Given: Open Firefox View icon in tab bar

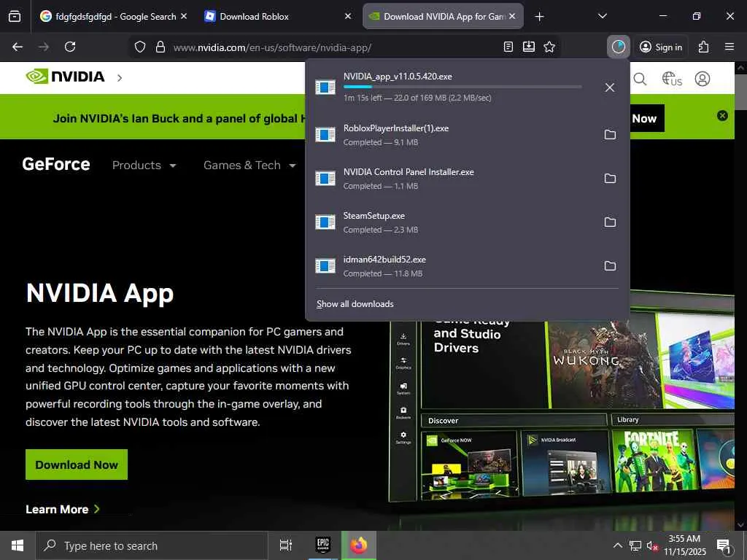Looking at the screenshot, I should [15, 16].
